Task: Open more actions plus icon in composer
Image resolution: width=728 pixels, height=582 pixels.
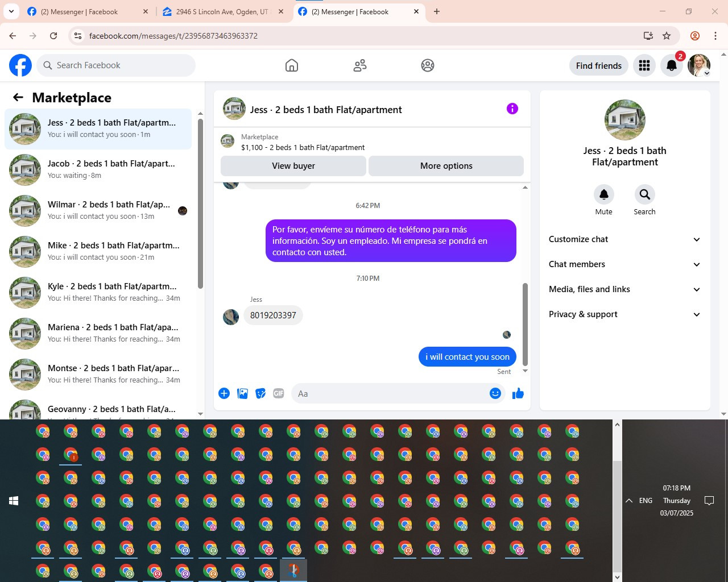Action: pos(224,393)
